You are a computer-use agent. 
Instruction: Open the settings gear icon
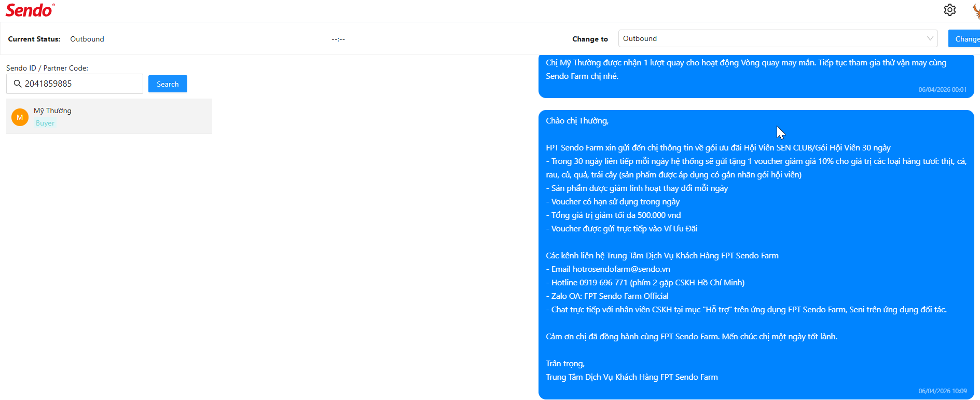click(950, 10)
